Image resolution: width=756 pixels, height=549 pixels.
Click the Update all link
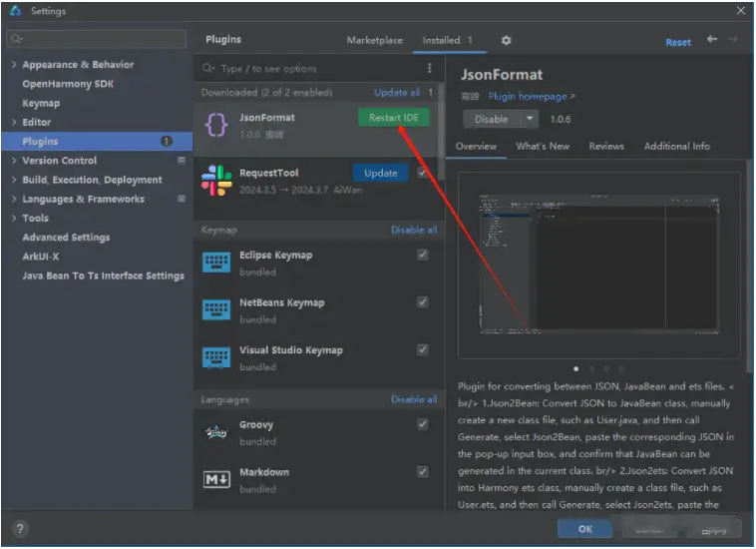397,93
